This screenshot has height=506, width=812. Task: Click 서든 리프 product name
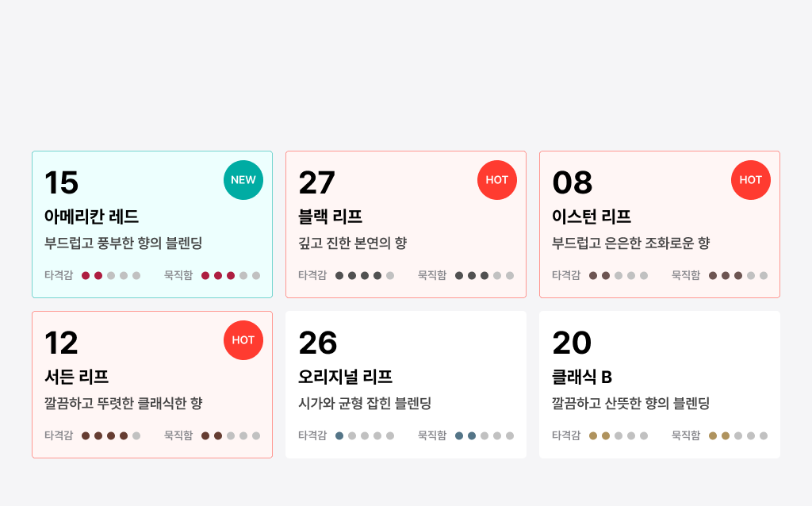pos(77,377)
